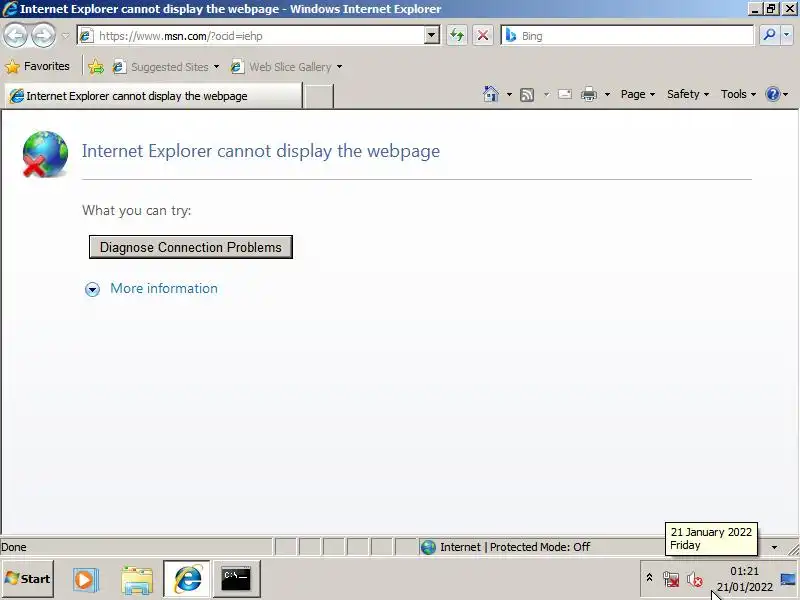Open search provider options dropdown arrow
Image resolution: width=800 pixels, height=600 pixels.
click(787, 35)
